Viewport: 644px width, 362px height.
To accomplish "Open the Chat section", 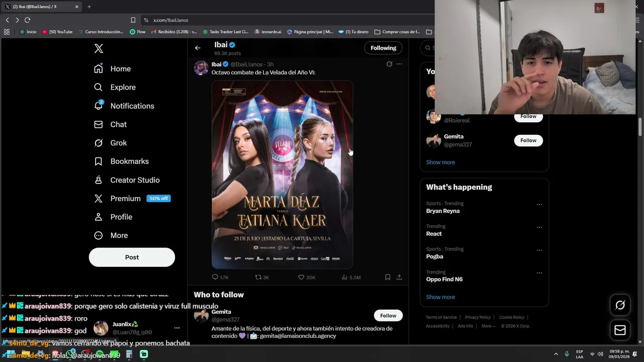I will pyautogui.click(x=110, y=125).
